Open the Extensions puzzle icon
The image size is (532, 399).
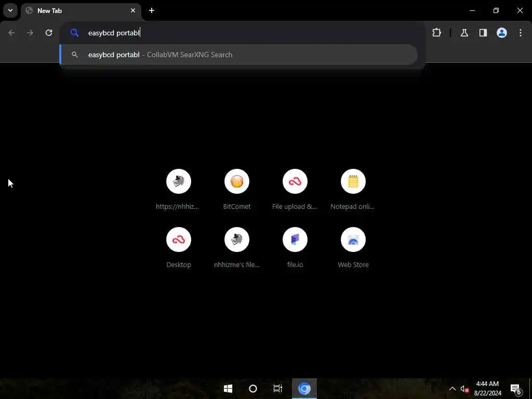coord(436,33)
